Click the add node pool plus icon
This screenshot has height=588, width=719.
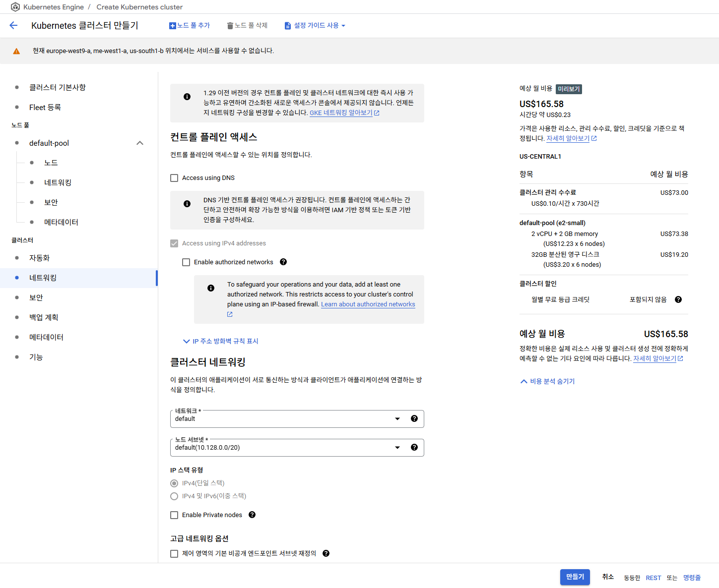173,26
